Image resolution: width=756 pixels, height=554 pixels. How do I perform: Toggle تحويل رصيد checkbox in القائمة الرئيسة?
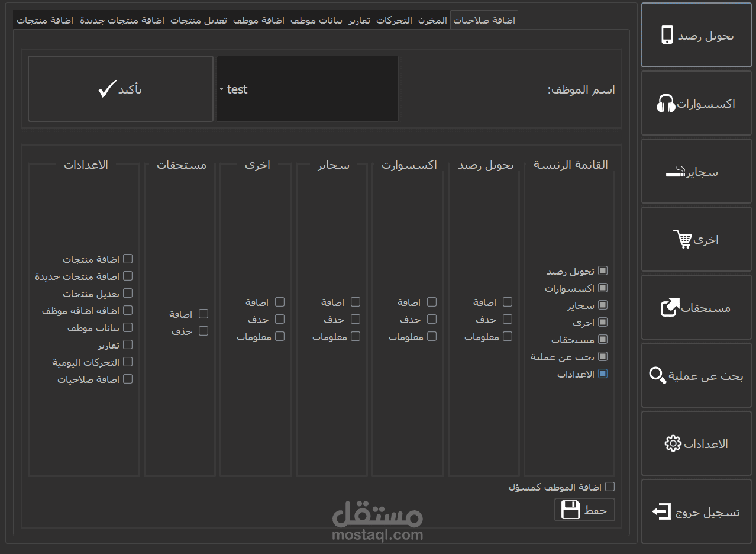click(x=603, y=270)
